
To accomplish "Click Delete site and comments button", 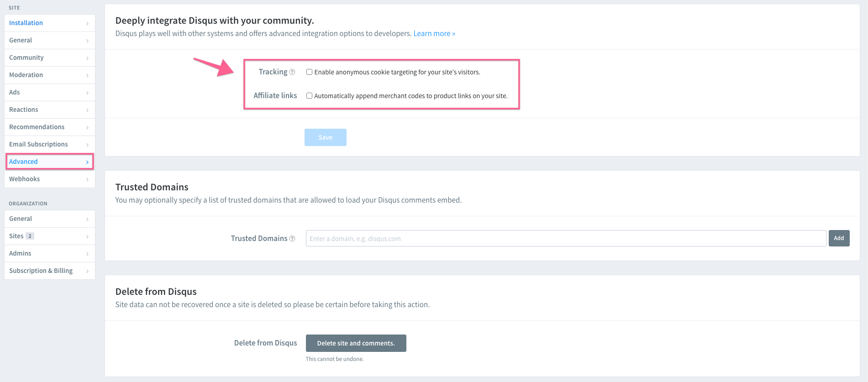I will 356,343.
